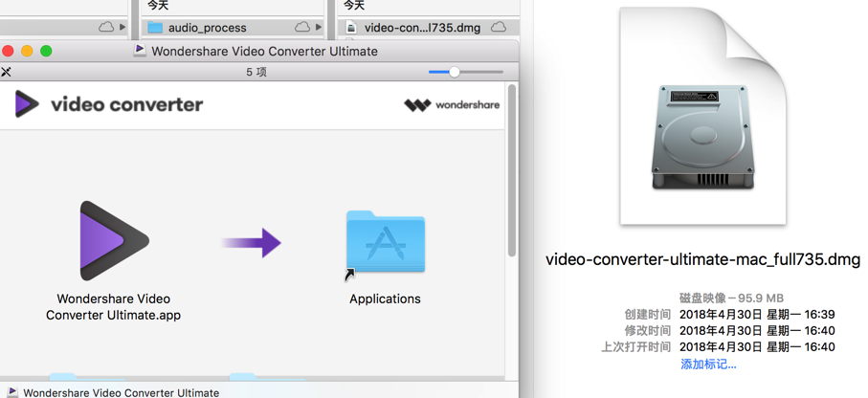Click the 今天 header above audio_process

pyautogui.click(x=157, y=5)
